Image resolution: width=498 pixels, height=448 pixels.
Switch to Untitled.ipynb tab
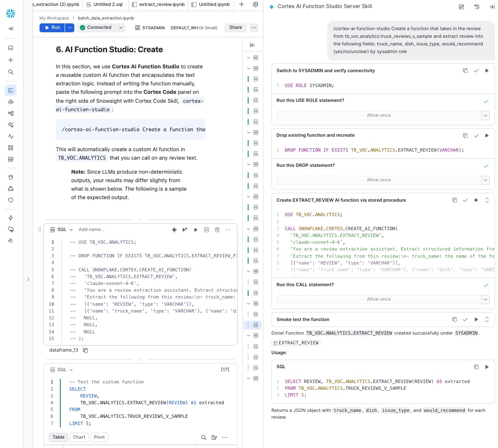coord(211,4)
